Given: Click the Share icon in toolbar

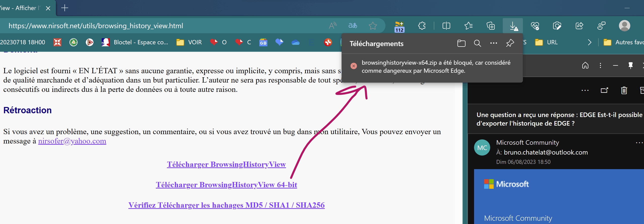Looking at the screenshot, I should coord(579,26).
